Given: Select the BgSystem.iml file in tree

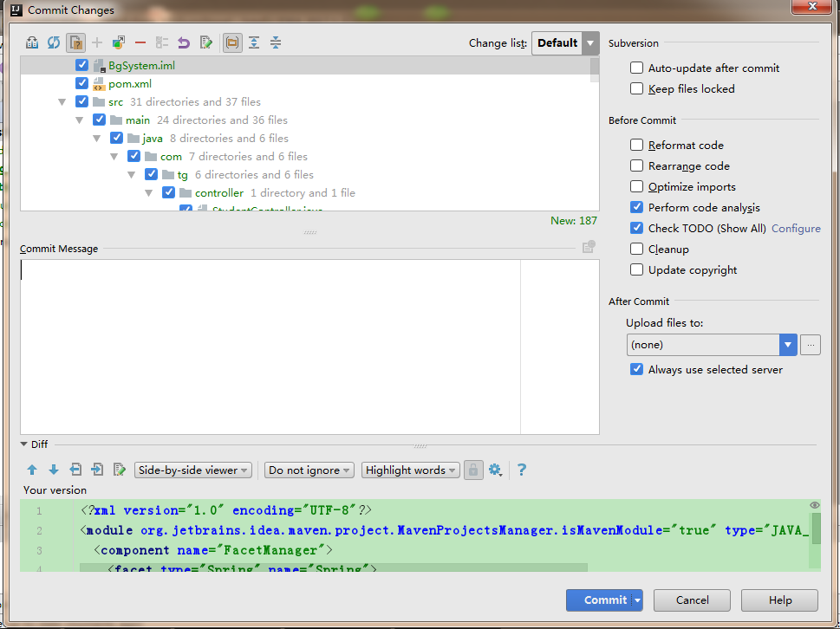Looking at the screenshot, I should coord(141,65).
